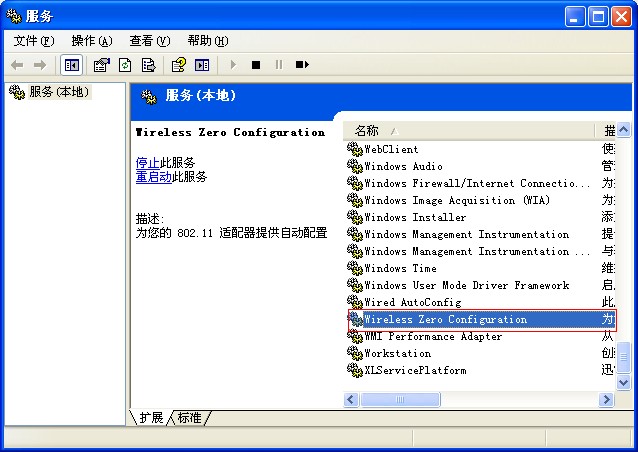The height and width of the screenshot is (452, 638).
Task: Click the services icon in title bar
Action: point(14,16)
